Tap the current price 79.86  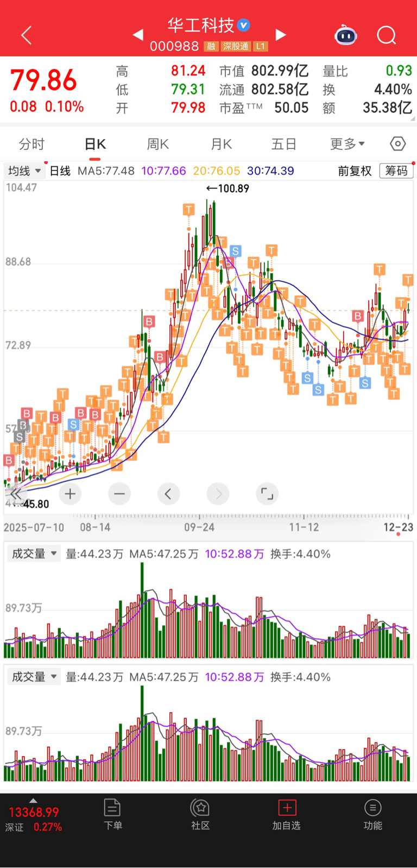click(43, 80)
